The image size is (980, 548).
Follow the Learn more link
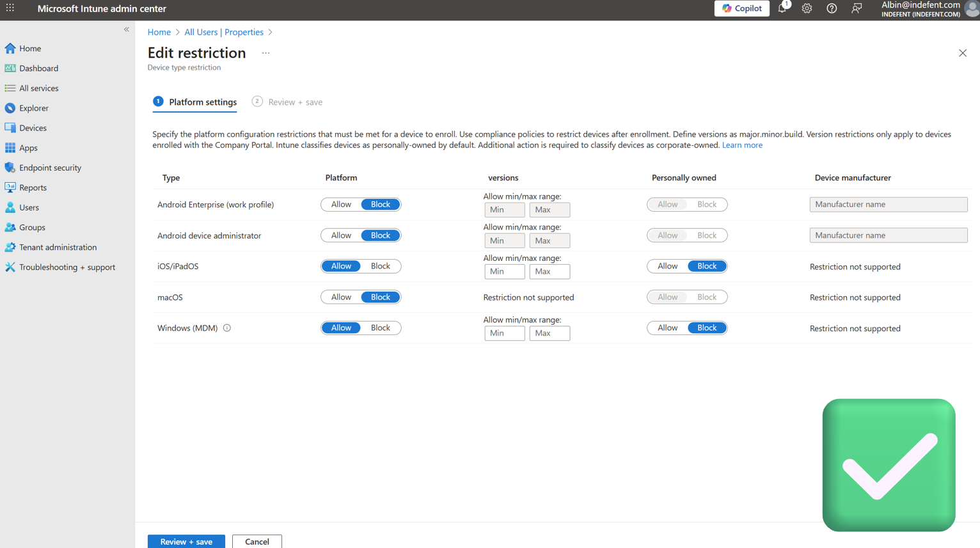(742, 145)
